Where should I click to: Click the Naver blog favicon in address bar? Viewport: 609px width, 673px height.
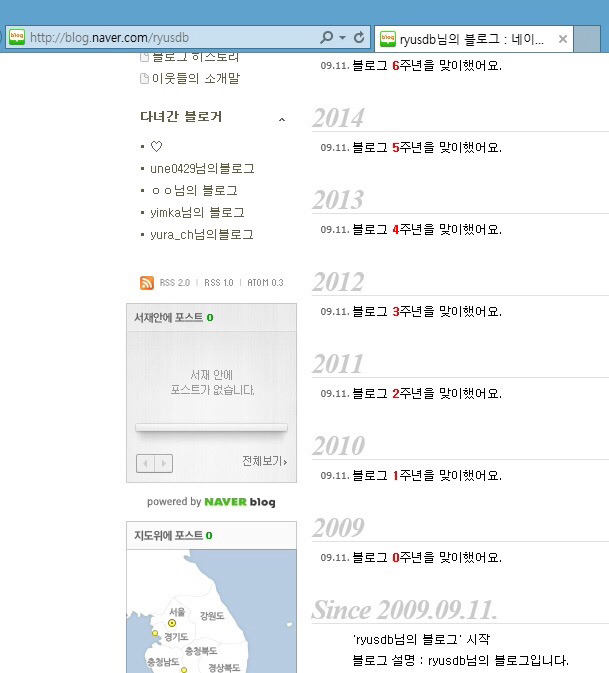[x=17, y=37]
